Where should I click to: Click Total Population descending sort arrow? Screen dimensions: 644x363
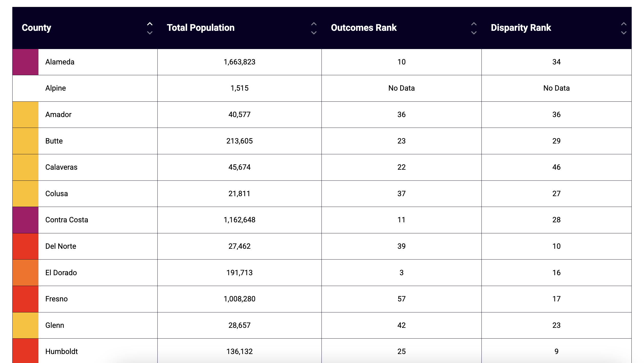point(314,33)
